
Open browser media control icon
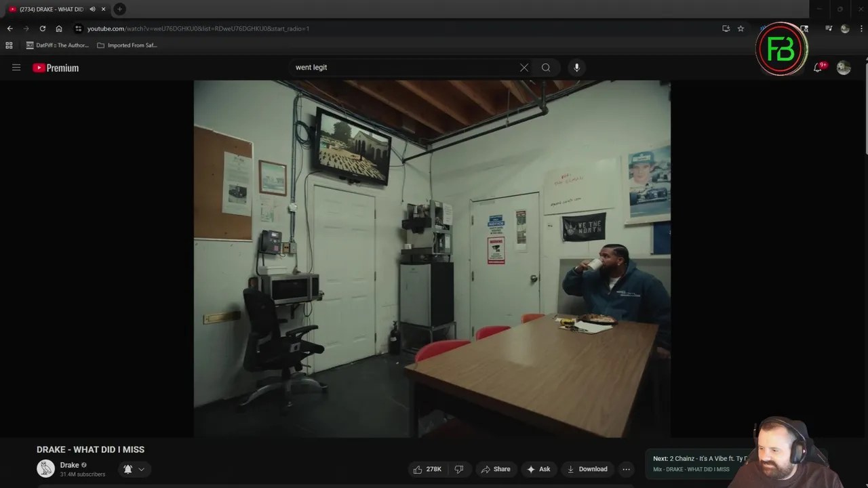829,28
